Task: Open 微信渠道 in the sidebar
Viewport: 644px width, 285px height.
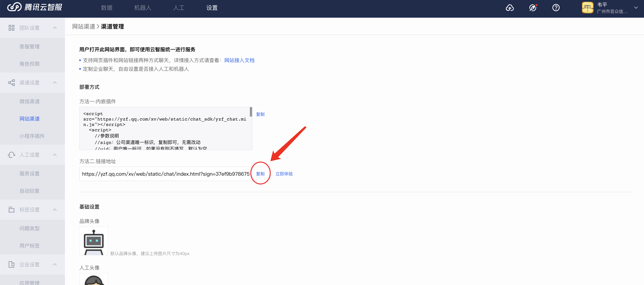Action: (x=30, y=101)
